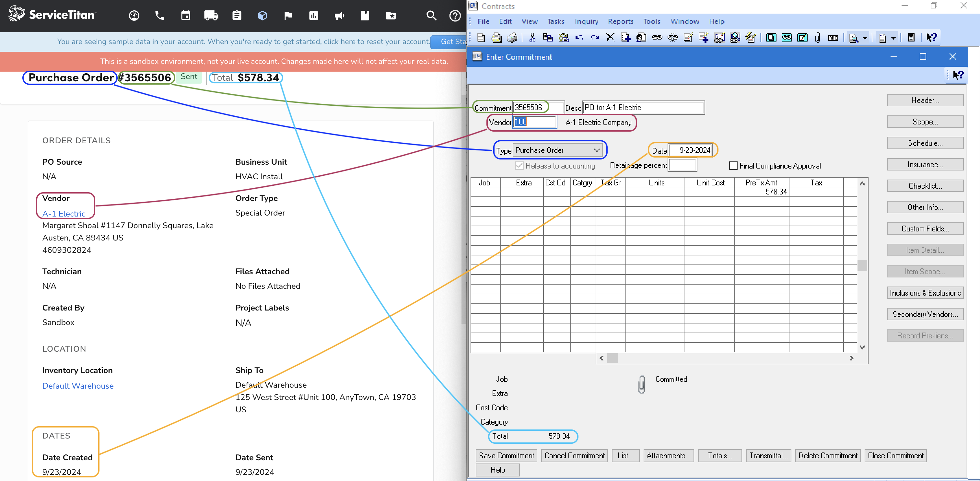This screenshot has height=481, width=980.
Task: Expand the find magnifier toolbar dropdown arrow
Action: [x=865, y=38]
